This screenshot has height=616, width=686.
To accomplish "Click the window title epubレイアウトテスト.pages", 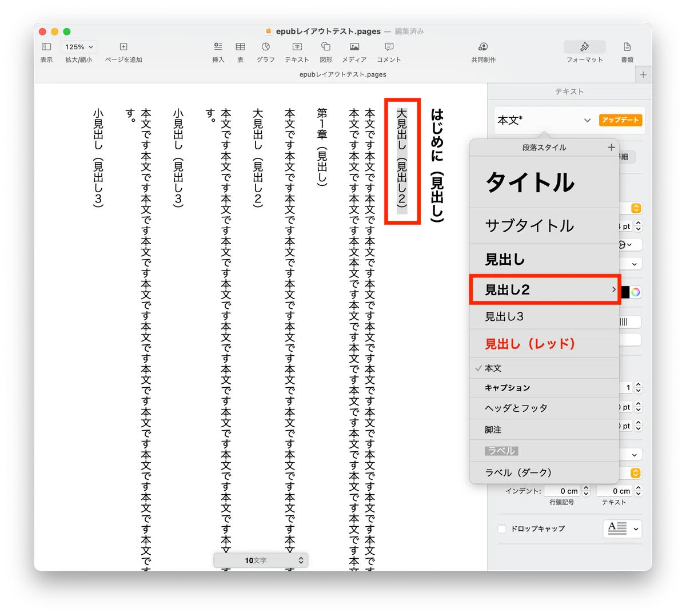I will [328, 31].
